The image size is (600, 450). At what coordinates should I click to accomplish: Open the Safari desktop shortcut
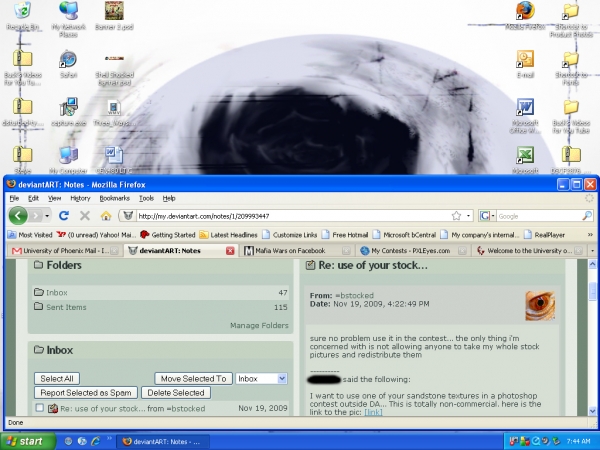click(x=68, y=64)
